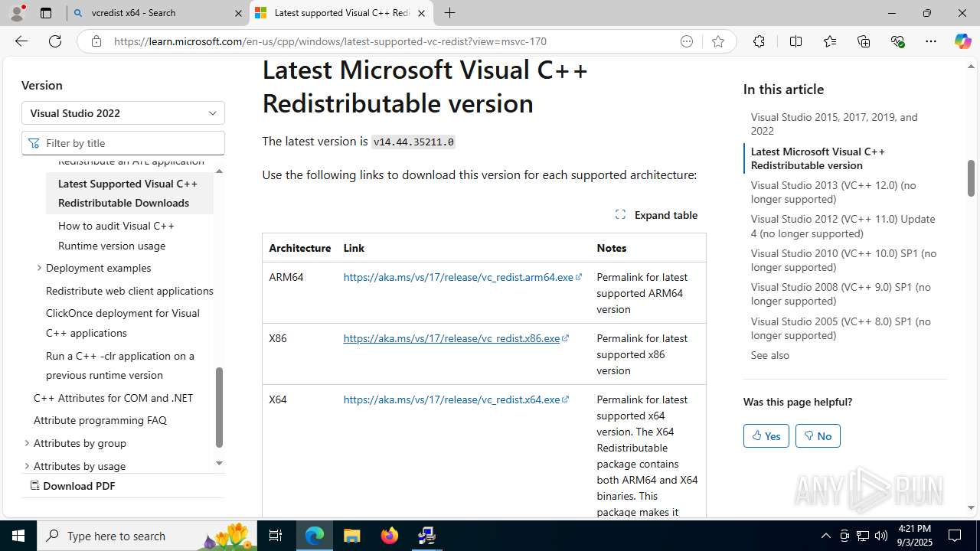
Task: Open the vc_redist.arm64.exe download link
Action: pos(462,277)
